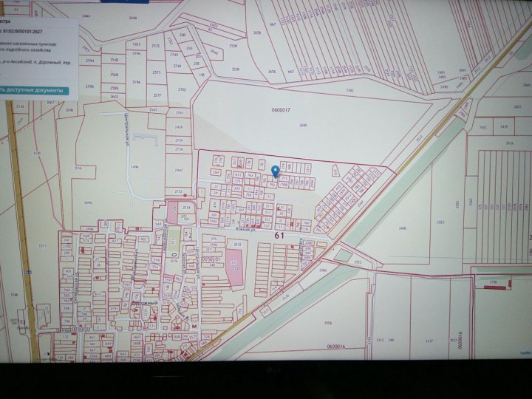Select parcel 3558 south of the canal
This screenshot has width=532, height=399.
pyautogui.click(x=328, y=322)
